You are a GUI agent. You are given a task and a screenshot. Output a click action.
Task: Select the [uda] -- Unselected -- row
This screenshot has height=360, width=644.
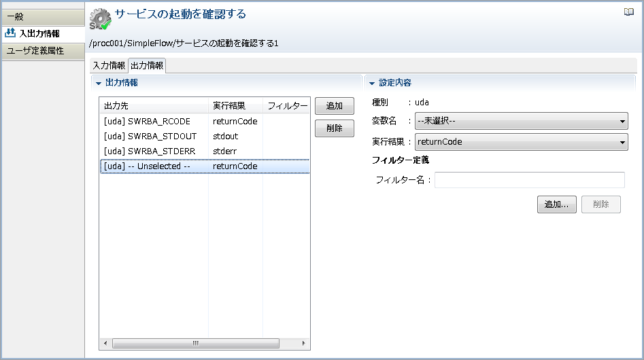205,166
